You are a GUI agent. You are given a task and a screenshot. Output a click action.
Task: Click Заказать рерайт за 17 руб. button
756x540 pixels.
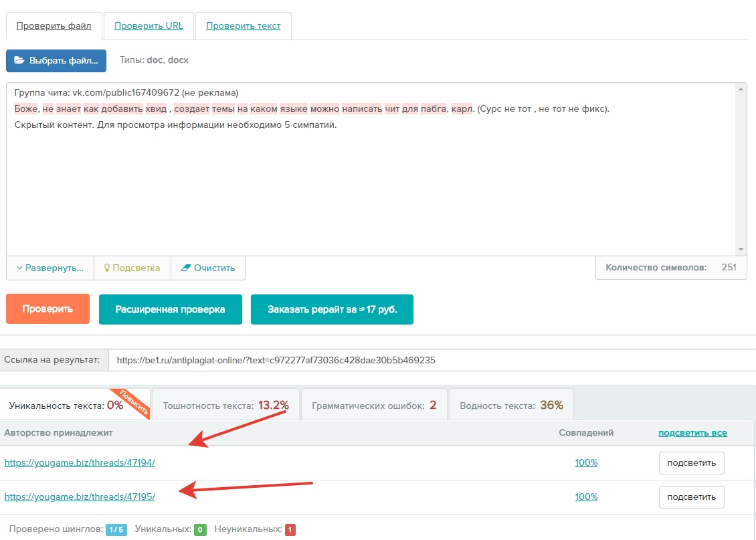click(x=333, y=310)
